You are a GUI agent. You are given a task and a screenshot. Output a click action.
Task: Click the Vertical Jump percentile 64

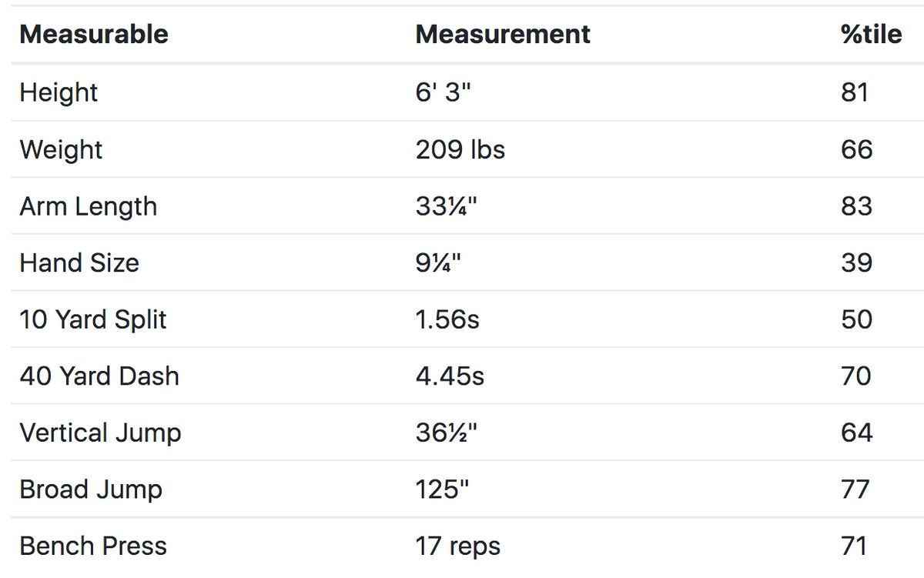(x=856, y=433)
